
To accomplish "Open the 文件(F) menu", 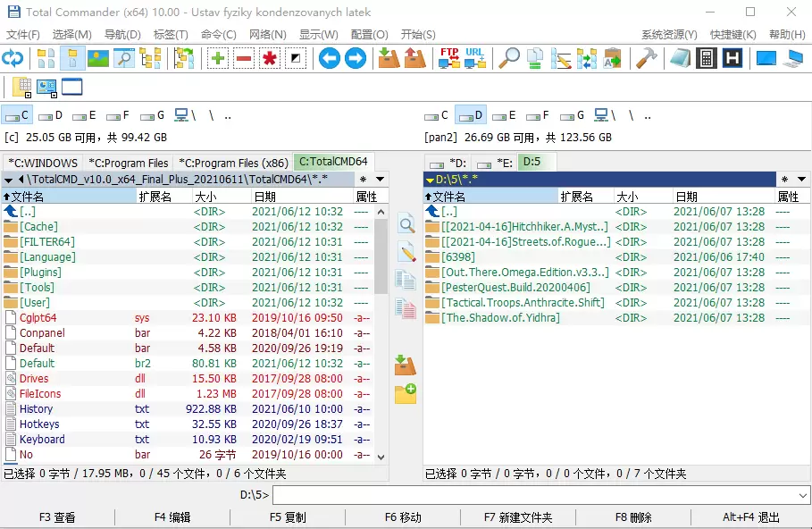I will coord(23,35).
